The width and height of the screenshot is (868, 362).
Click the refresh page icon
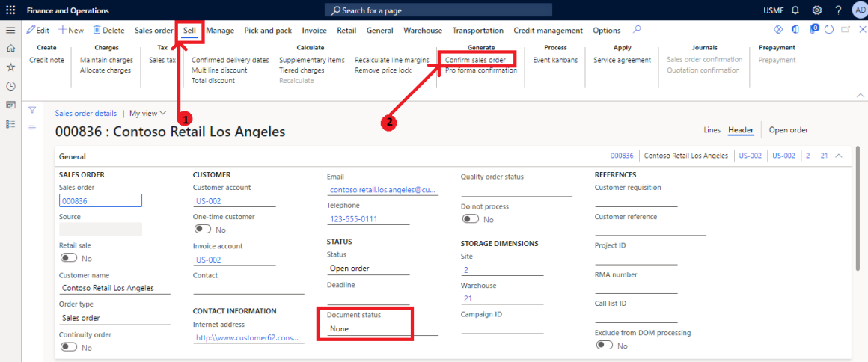click(829, 30)
